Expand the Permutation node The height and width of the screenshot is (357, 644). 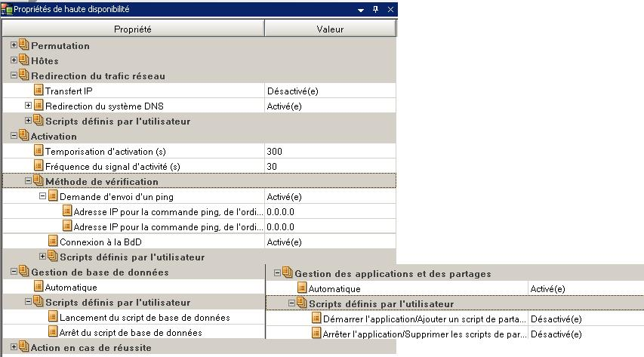[14, 45]
